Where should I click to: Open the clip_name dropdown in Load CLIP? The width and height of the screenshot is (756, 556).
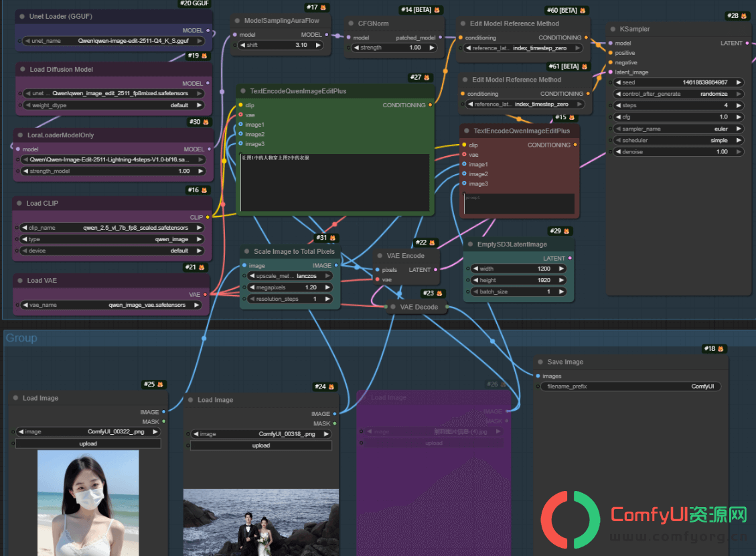pos(112,228)
